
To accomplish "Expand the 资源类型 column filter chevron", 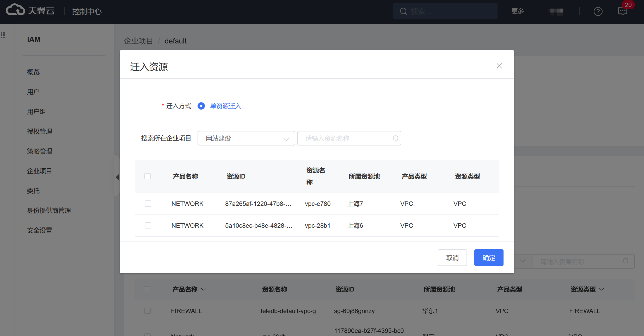I will [602, 289].
